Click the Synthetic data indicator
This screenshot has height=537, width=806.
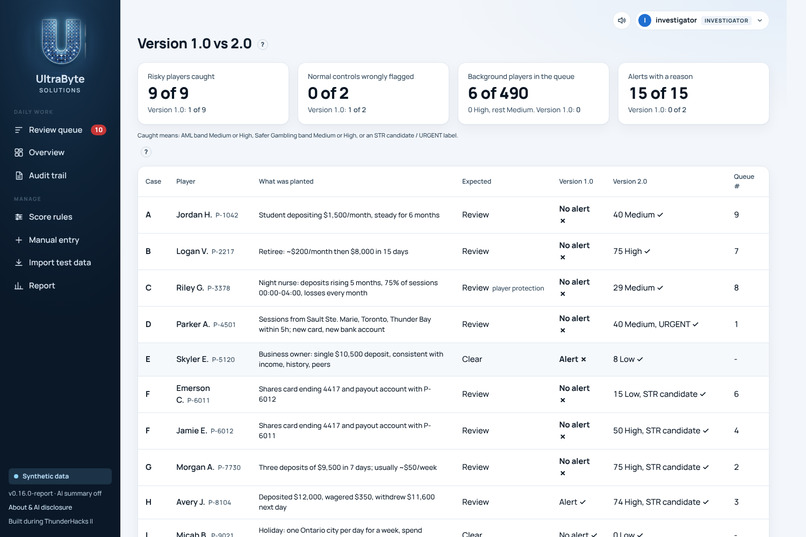click(60, 476)
